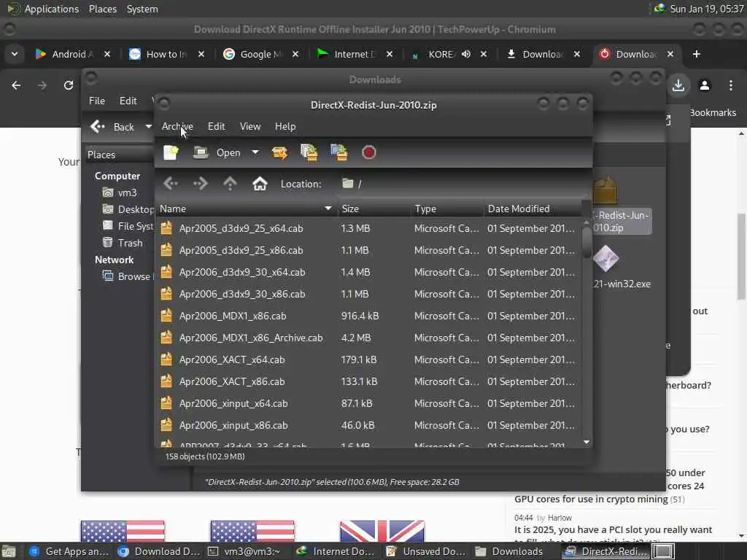Sort files by the Size column header
The image size is (747, 560).
pyautogui.click(x=373, y=209)
